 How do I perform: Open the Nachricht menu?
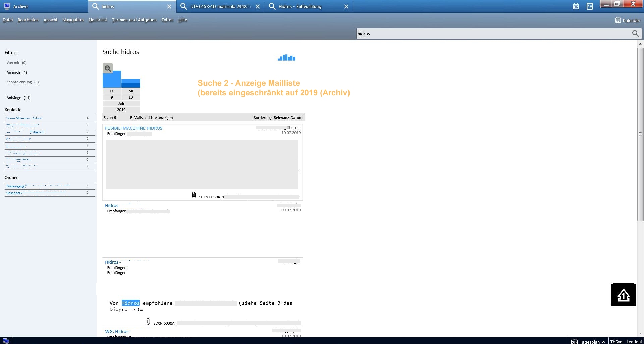tap(98, 20)
